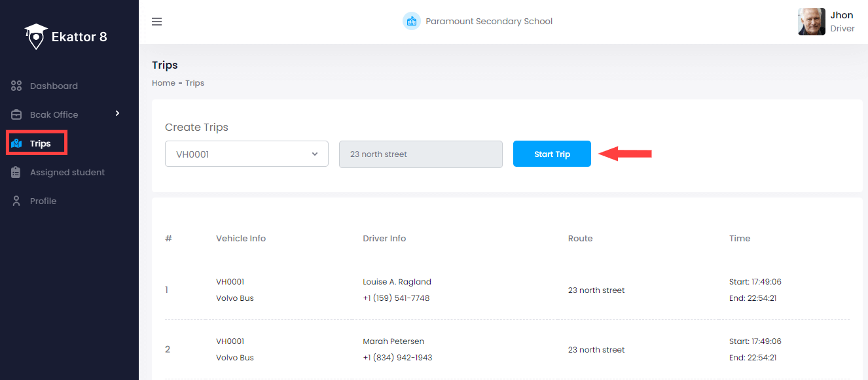
Task: Open the Dashboard menu item
Action: click(x=54, y=86)
